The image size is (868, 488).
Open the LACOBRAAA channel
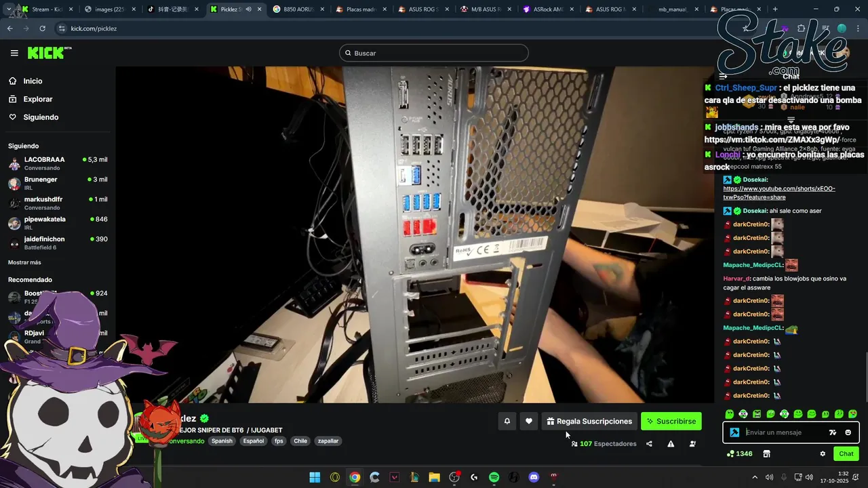58,163
